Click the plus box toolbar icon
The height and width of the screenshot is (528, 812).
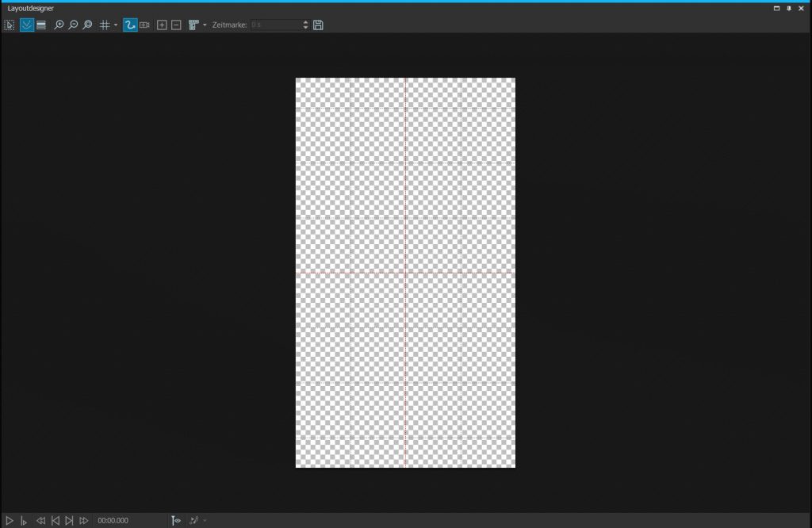coord(162,25)
